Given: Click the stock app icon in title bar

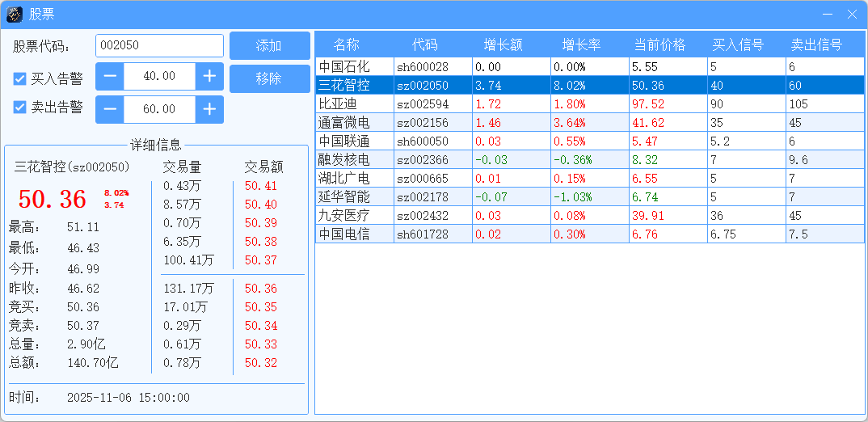Looking at the screenshot, I should (x=15, y=15).
